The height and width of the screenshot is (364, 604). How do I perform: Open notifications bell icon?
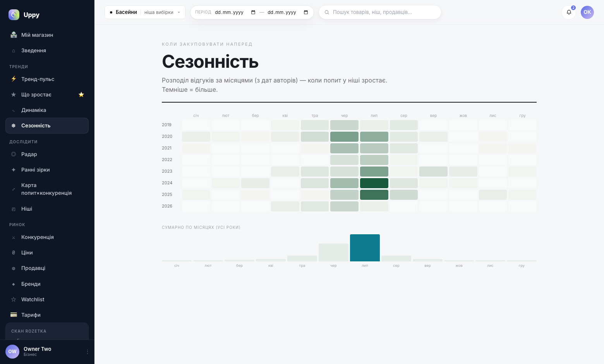tap(569, 12)
